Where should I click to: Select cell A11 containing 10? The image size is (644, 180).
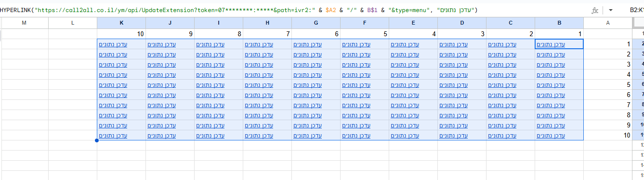click(608, 135)
